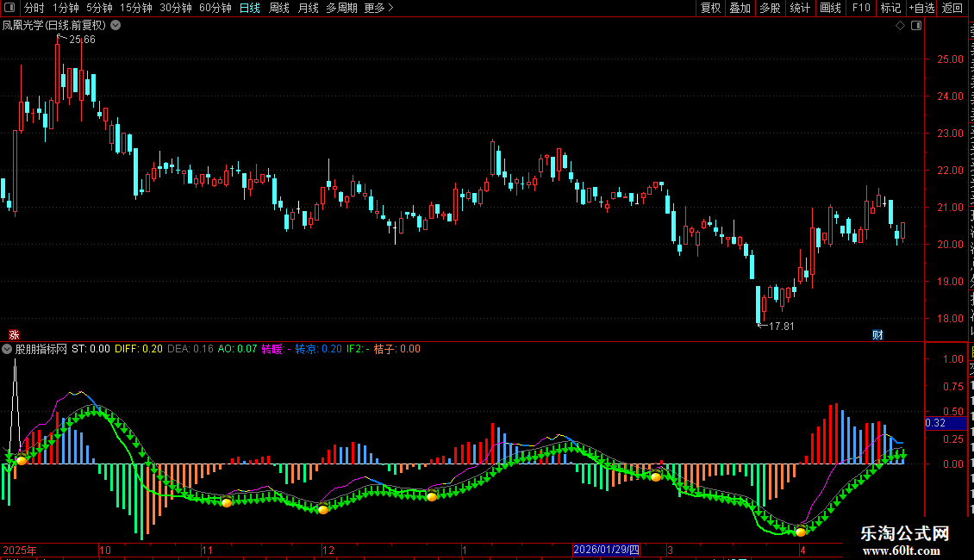Open the dropdown beside 凤凰光学 chart title

[116, 26]
